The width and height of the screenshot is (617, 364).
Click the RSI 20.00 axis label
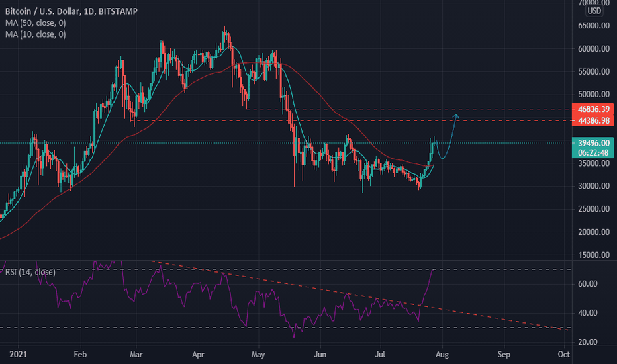(587, 342)
